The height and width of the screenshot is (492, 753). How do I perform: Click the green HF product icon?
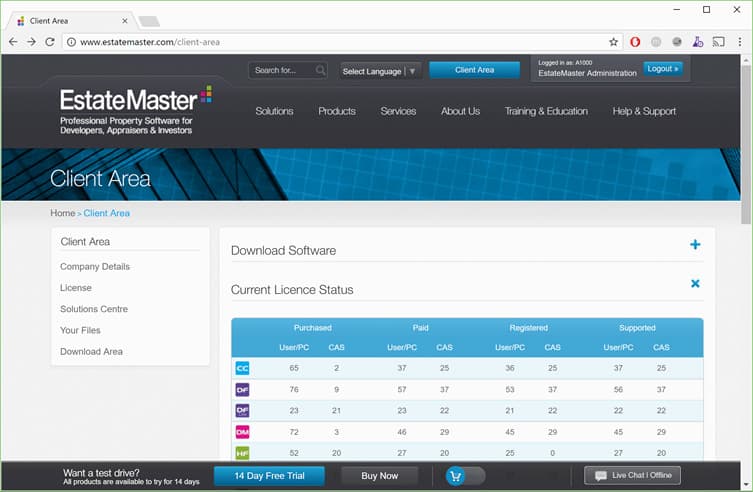click(x=242, y=453)
